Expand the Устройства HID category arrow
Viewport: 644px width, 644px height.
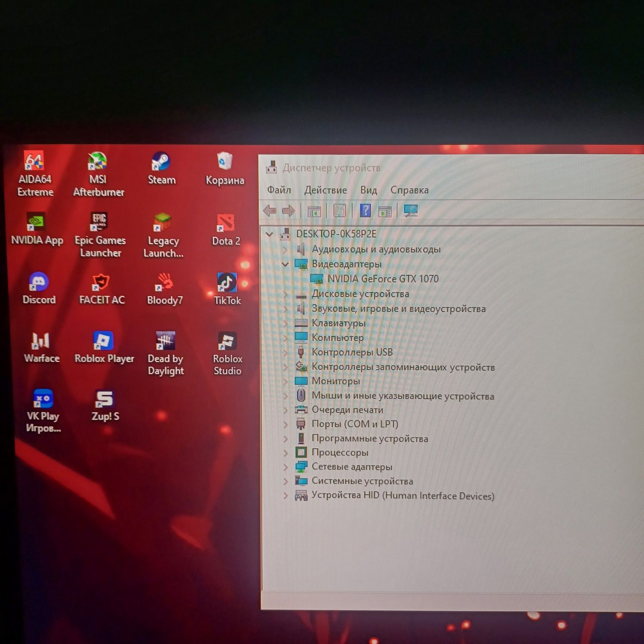pos(285,495)
